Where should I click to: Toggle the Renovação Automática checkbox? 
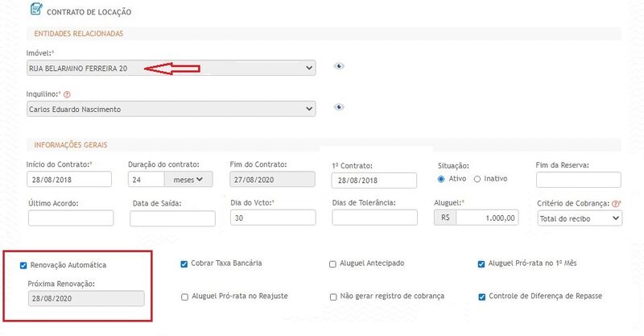click(23, 265)
